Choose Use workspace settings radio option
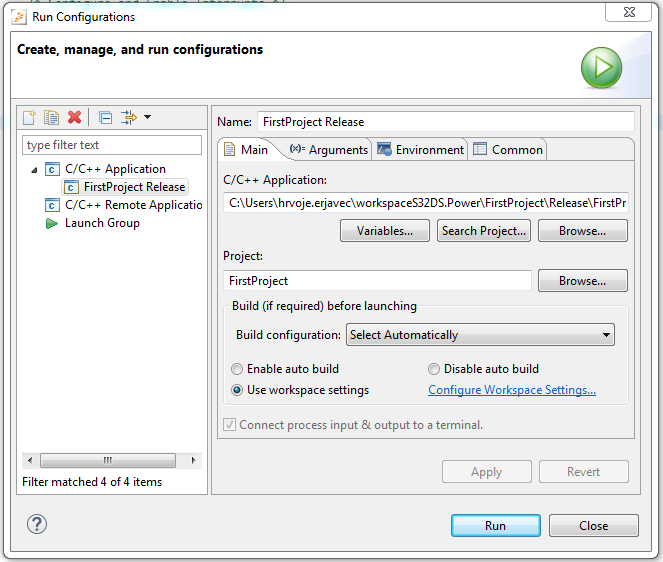This screenshot has height=562, width=663. (237, 390)
